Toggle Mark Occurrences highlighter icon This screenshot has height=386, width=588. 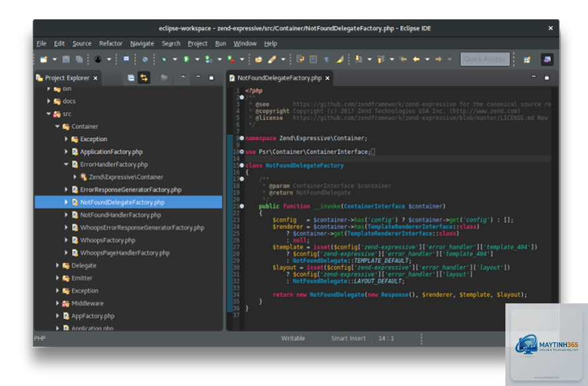[340, 59]
